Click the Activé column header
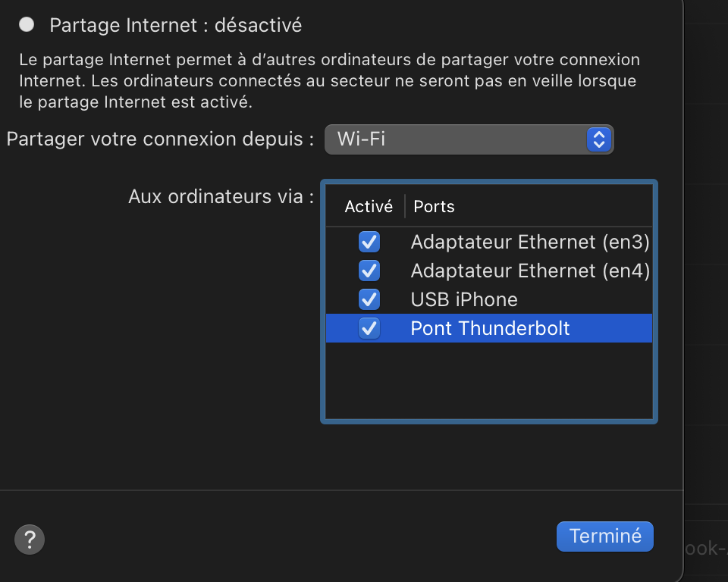Screen dimensions: 728x582 369,206
